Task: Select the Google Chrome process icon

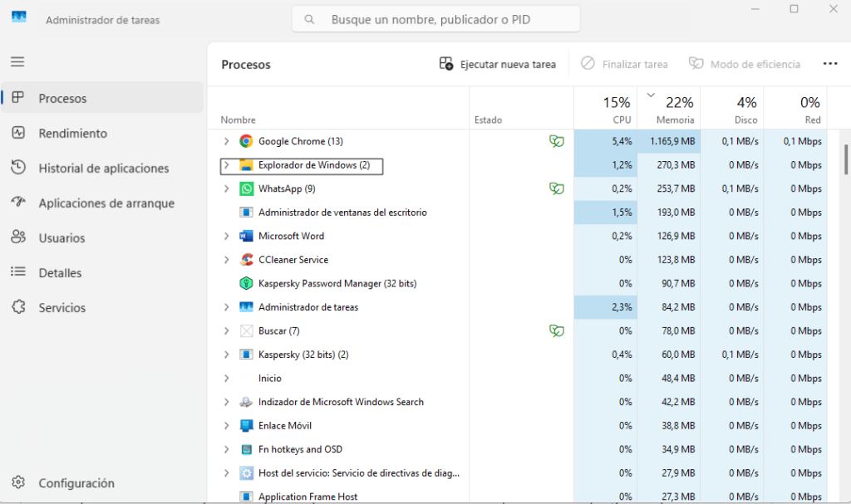Action: click(x=245, y=141)
